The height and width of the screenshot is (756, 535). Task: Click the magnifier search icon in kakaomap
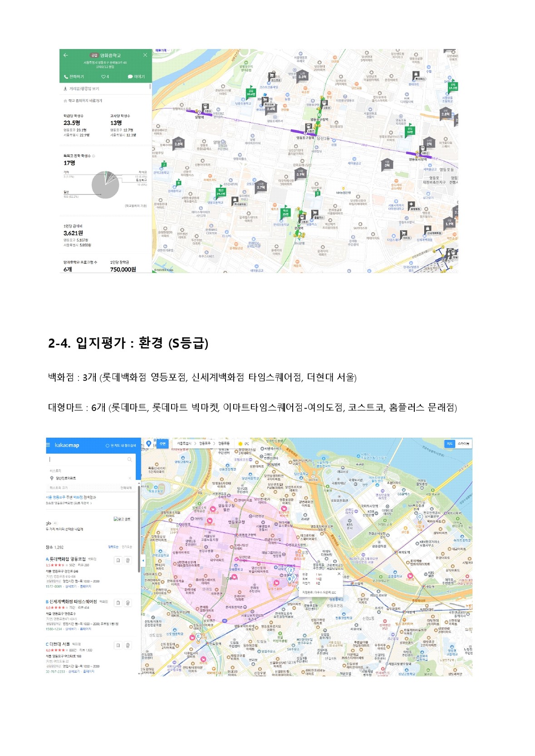click(x=130, y=459)
